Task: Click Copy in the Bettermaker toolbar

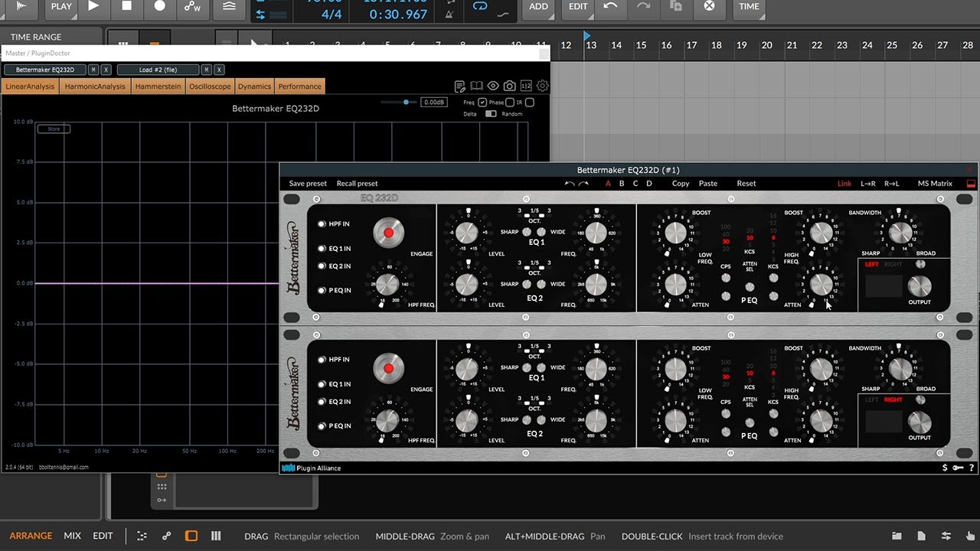Action: click(x=681, y=184)
